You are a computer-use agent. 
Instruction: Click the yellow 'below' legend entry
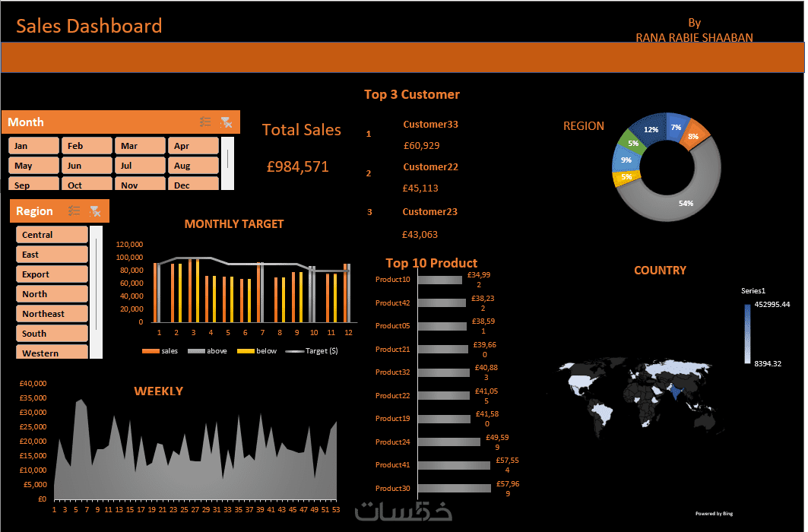pos(257,350)
